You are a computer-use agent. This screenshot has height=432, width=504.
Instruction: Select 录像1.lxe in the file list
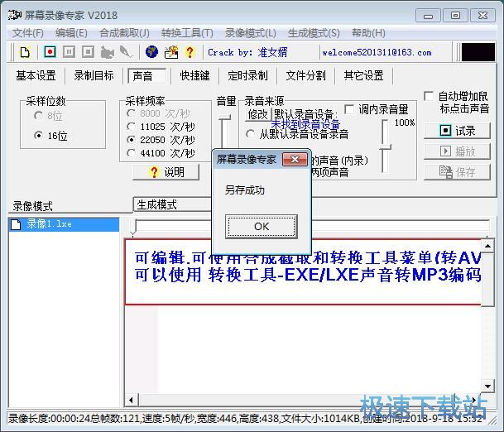pyautogui.click(x=64, y=224)
